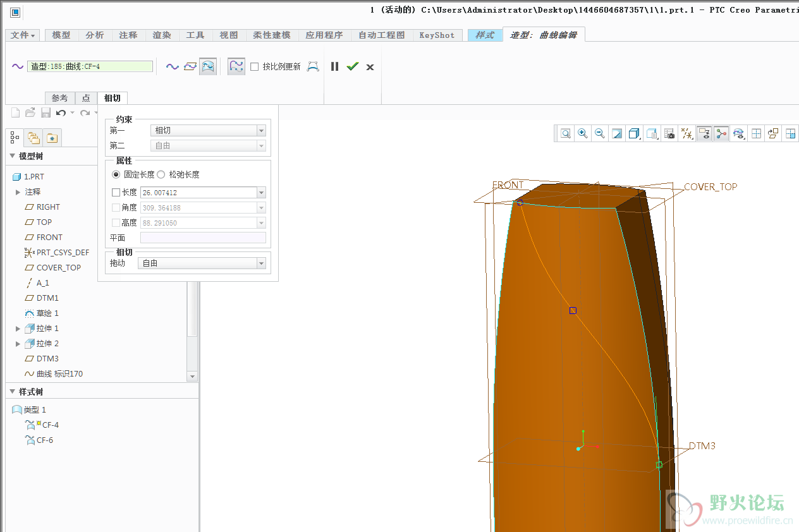
Task: Collapse the 模型树 section
Action: click(x=12, y=156)
